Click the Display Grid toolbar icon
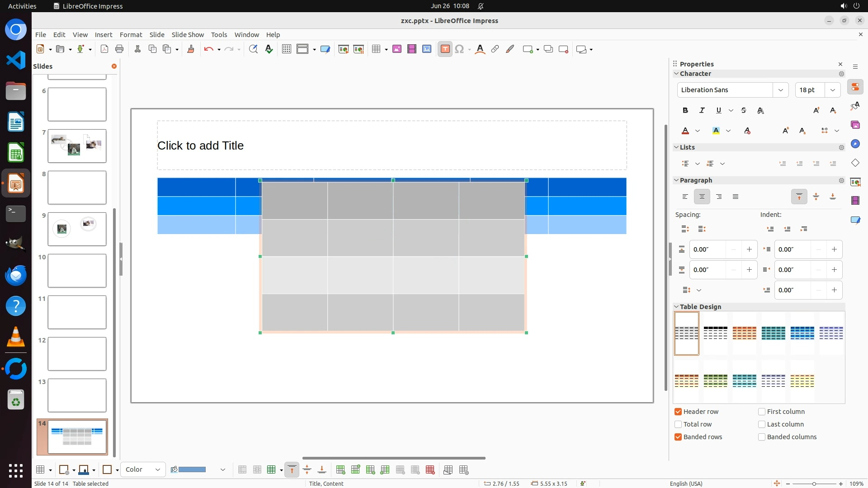 [286, 49]
